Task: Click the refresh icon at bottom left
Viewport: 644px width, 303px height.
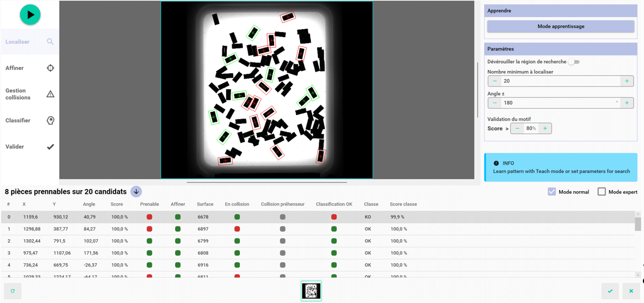Action: pyautogui.click(x=13, y=291)
